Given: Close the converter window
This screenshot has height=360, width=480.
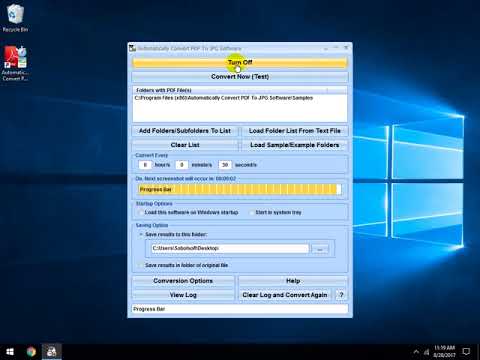Looking at the screenshot, I should click(346, 48).
